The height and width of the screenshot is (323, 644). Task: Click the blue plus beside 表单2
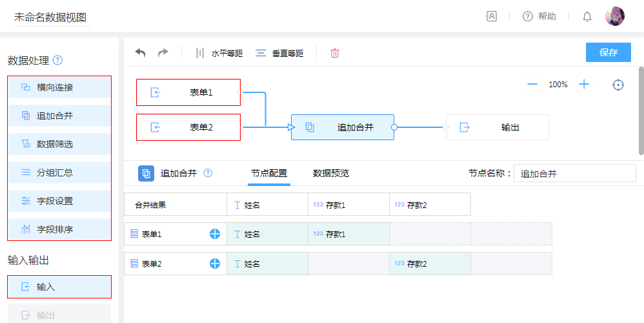(x=215, y=264)
